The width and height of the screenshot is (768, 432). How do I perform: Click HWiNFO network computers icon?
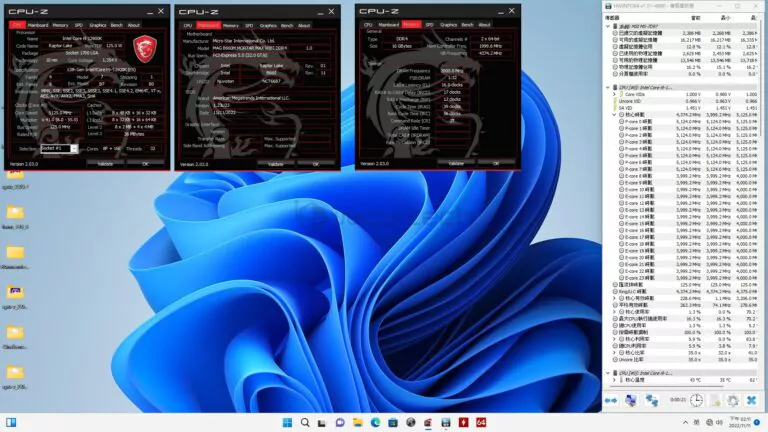[633, 400]
